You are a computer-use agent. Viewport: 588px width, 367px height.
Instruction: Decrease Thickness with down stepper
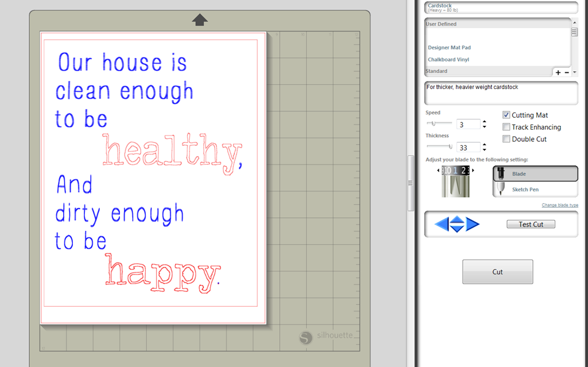tap(485, 150)
